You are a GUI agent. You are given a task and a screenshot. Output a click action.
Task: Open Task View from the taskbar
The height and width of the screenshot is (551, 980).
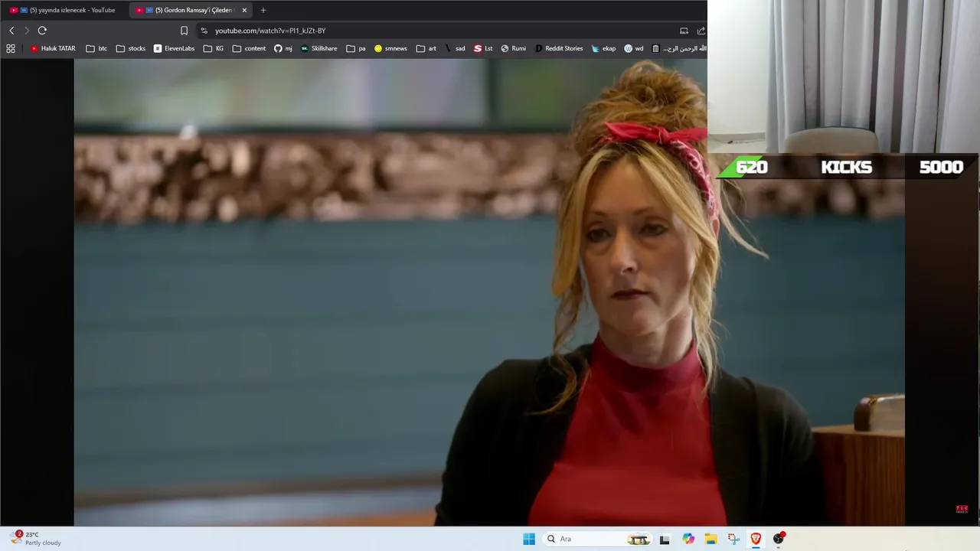665,539
